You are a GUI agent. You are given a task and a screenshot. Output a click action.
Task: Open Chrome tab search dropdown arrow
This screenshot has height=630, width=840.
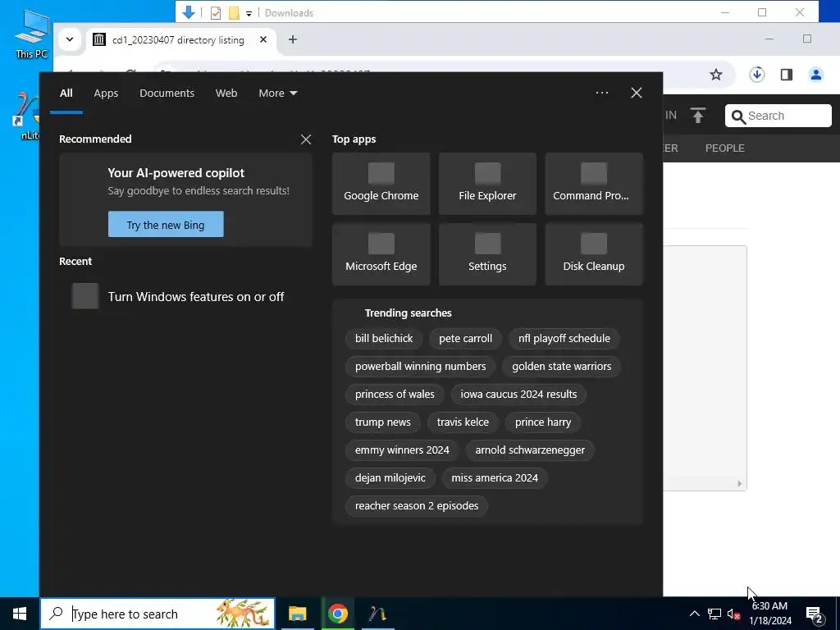70,39
